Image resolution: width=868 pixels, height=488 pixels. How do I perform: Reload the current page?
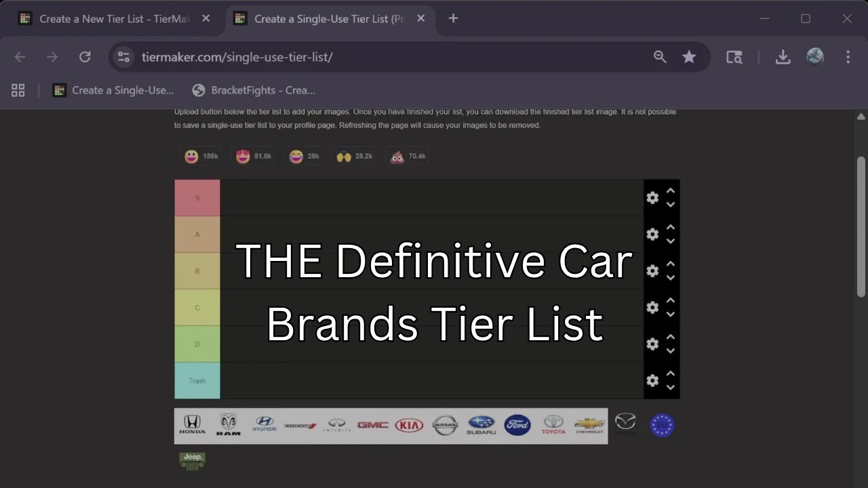(x=85, y=57)
